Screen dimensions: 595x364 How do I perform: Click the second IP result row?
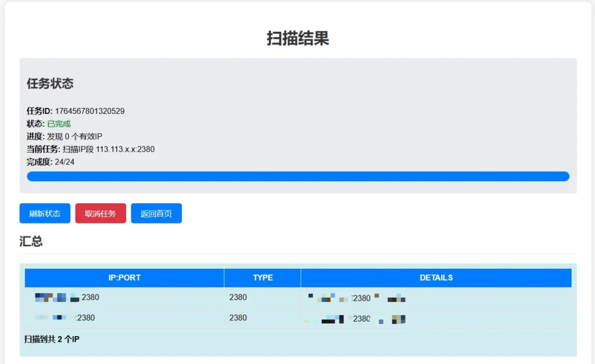pyautogui.click(x=123, y=318)
